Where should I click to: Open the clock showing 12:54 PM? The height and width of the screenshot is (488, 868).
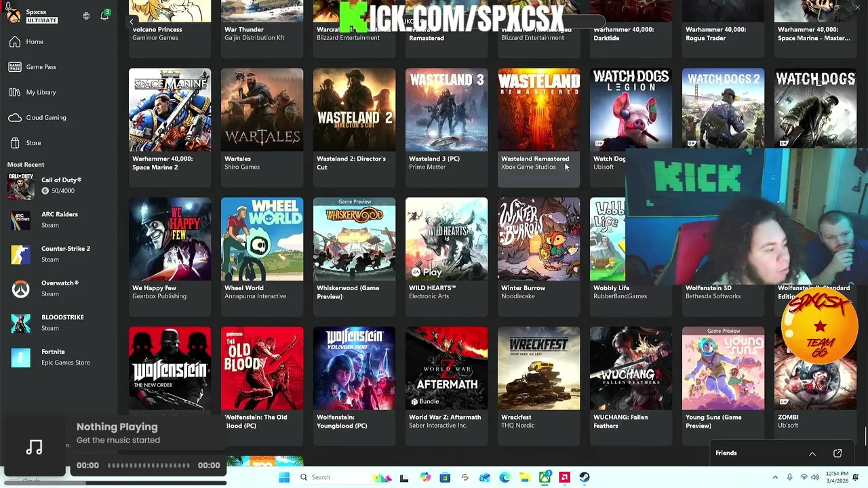(x=837, y=477)
